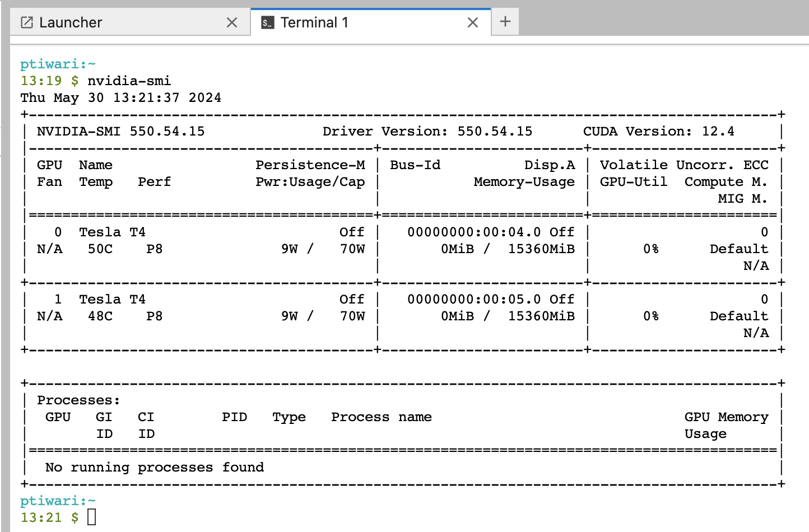Click the CUDA Version 12.4 text
The width and height of the screenshot is (809, 532).
[x=659, y=131]
